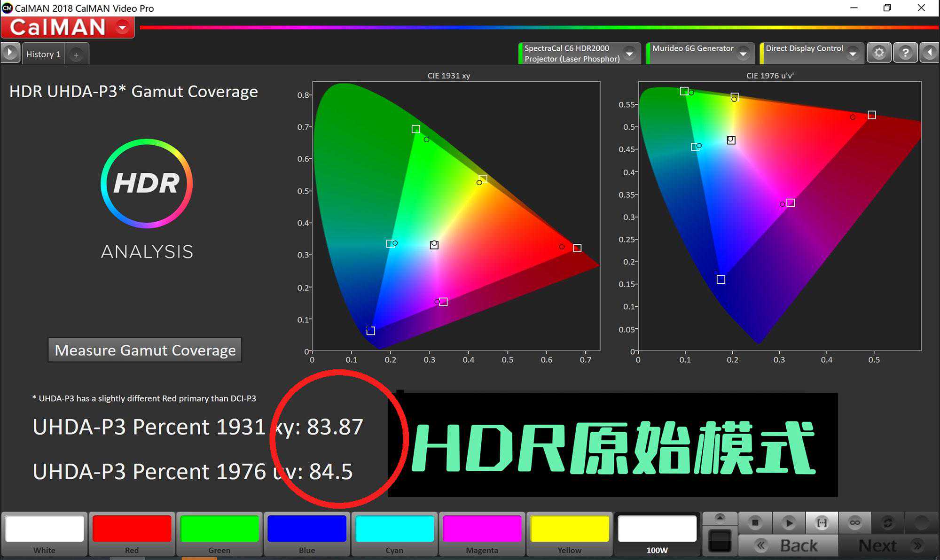This screenshot has width=940, height=560.
Task: Select the History 1 tab
Action: coord(43,54)
